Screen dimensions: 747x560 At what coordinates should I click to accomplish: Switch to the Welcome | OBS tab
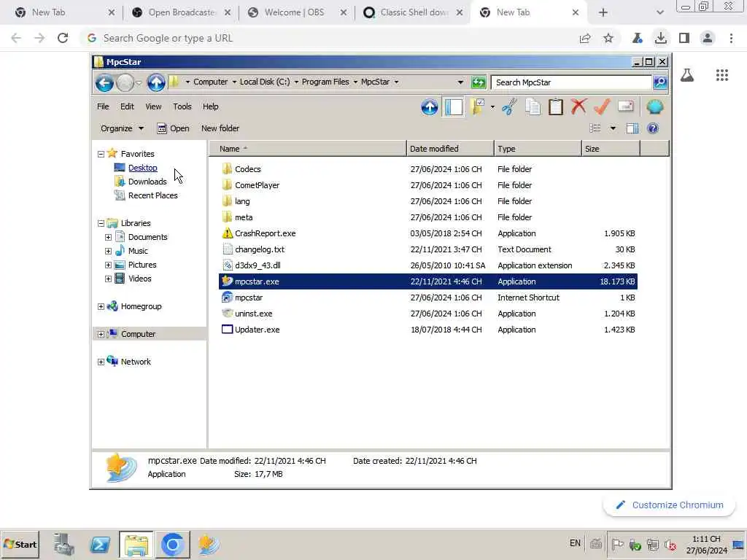(x=296, y=12)
